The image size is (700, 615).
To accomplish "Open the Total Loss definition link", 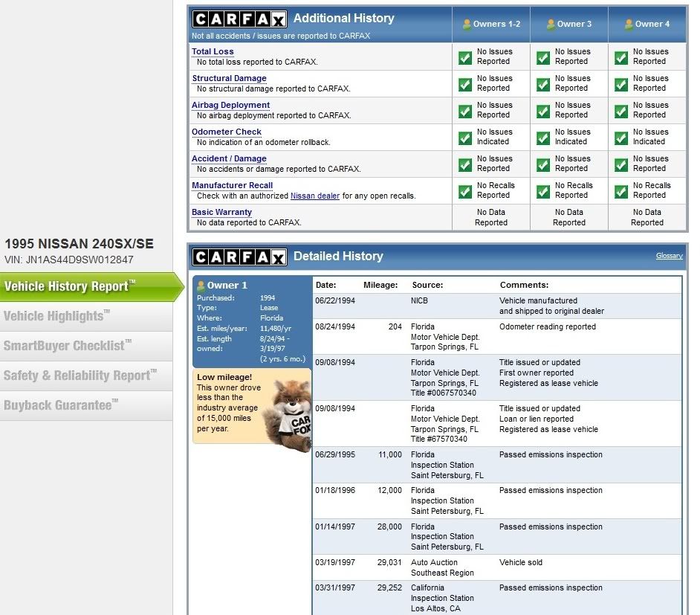I will (213, 51).
